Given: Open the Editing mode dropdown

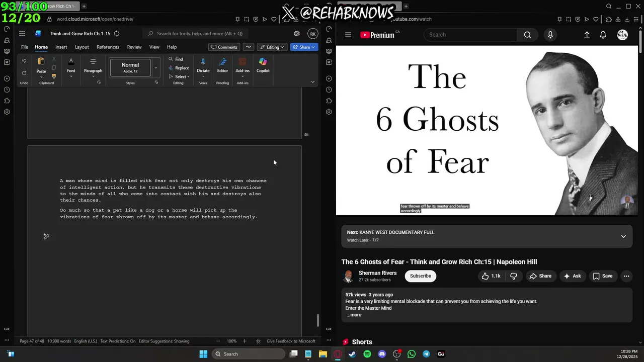Looking at the screenshot, I should pyautogui.click(x=272, y=47).
